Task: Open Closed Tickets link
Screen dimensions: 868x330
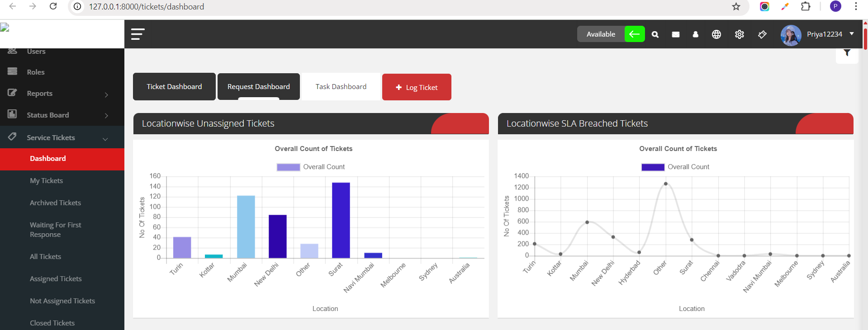Action: coord(52,323)
